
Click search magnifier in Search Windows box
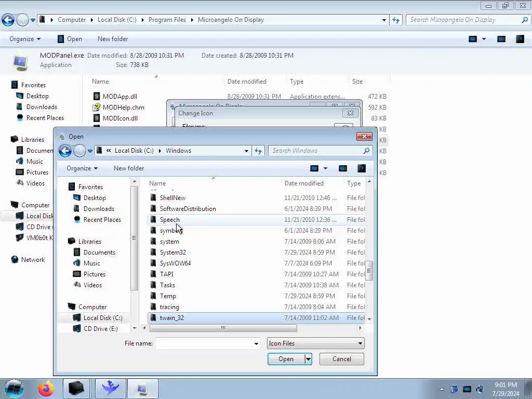(366, 151)
